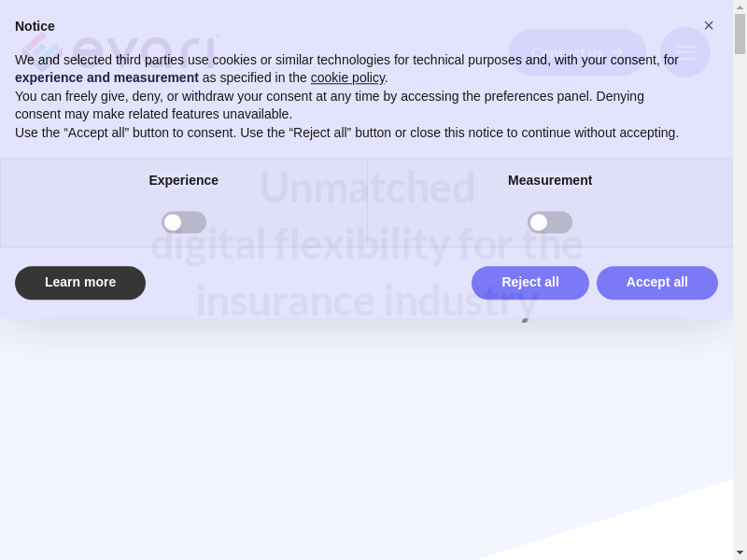The width and height of the screenshot is (747, 560).
Task: Click the Learn more button
Action: tap(80, 282)
